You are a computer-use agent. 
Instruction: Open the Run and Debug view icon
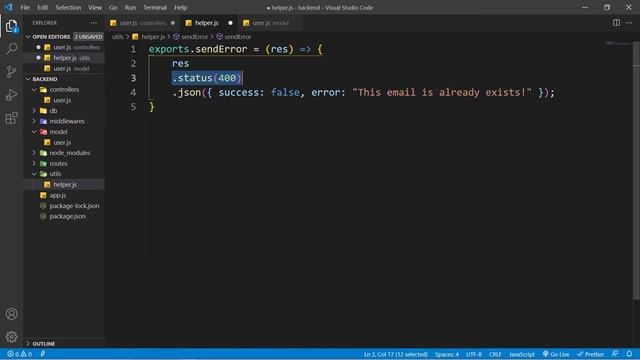coord(11,95)
